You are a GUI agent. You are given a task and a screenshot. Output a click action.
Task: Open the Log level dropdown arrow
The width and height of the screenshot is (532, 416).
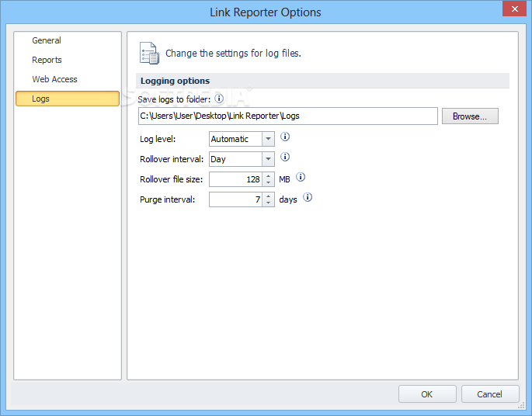tap(268, 139)
